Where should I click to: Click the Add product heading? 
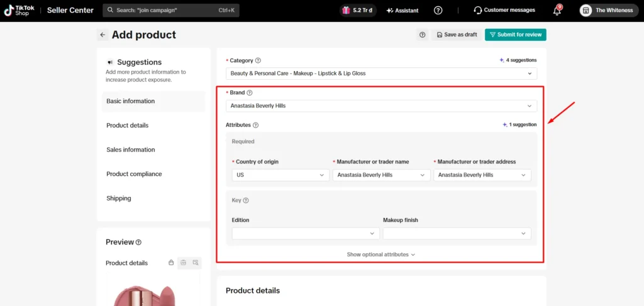click(x=144, y=35)
